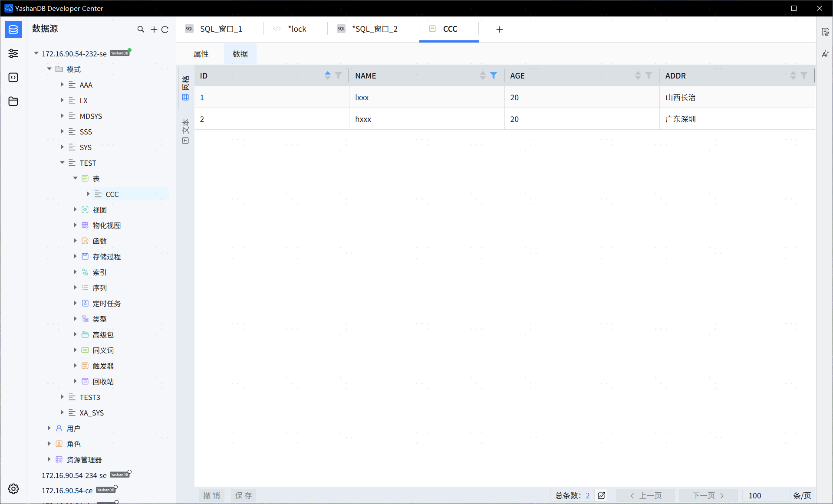The width and height of the screenshot is (833, 504).
Task: Filter the ADDR column
Action: tap(804, 75)
